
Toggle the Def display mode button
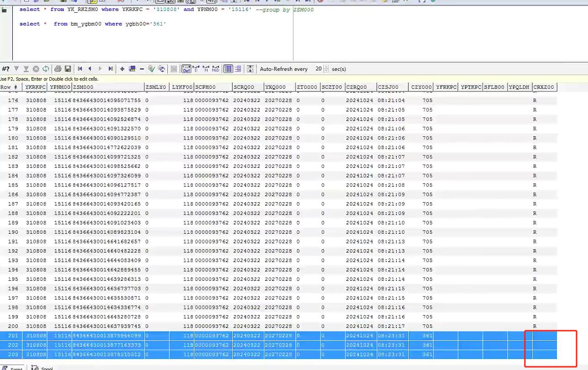pyautogui.click(x=186, y=69)
